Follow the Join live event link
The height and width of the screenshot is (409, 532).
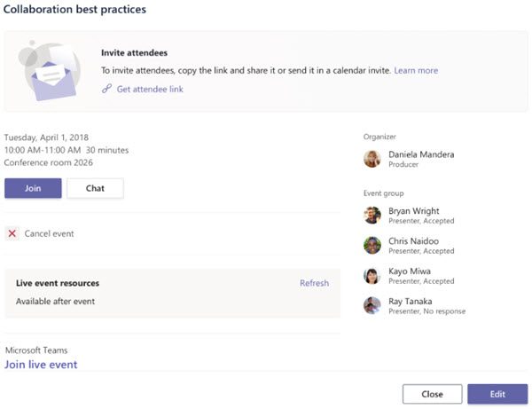tap(41, 365)
